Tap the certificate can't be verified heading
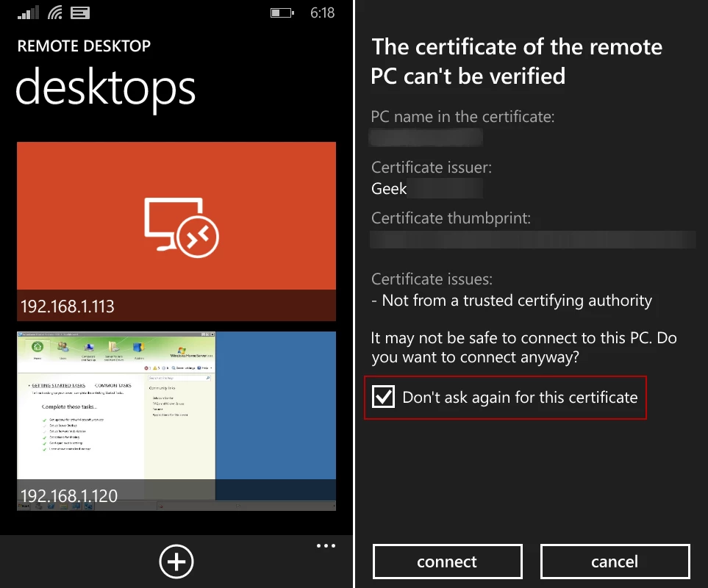This screenshot has height=588, width=708. click(x=517, y=61)
